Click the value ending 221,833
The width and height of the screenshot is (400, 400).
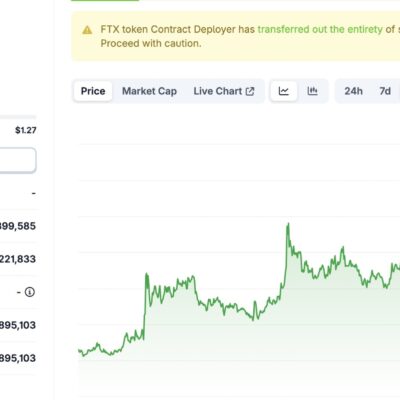18,259
